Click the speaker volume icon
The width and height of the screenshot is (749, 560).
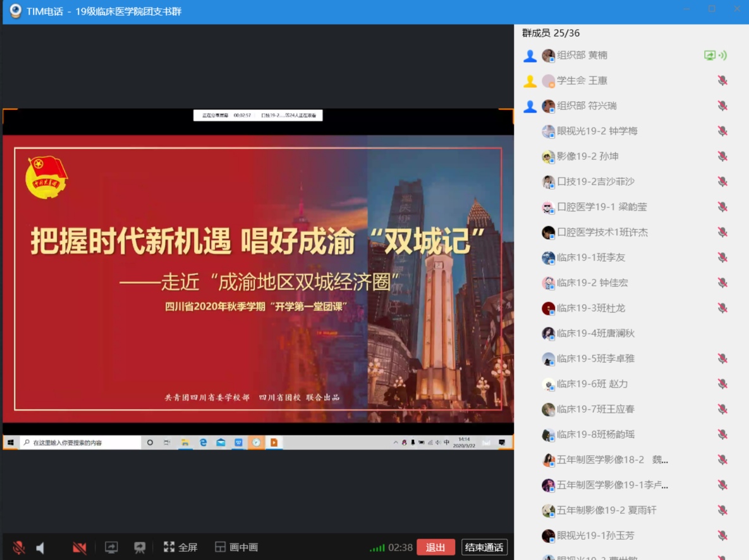(x=40, y=547)
